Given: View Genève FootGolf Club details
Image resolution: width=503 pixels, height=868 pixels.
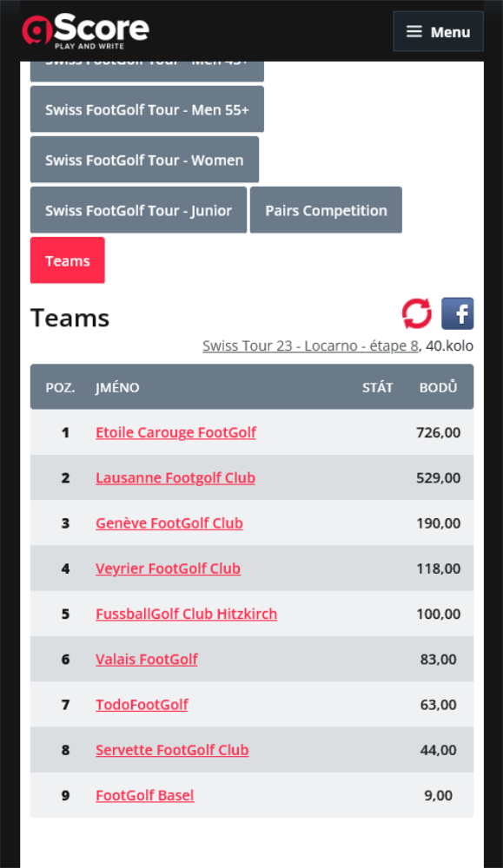Looking at the screenshot, I should click(169, 523).
